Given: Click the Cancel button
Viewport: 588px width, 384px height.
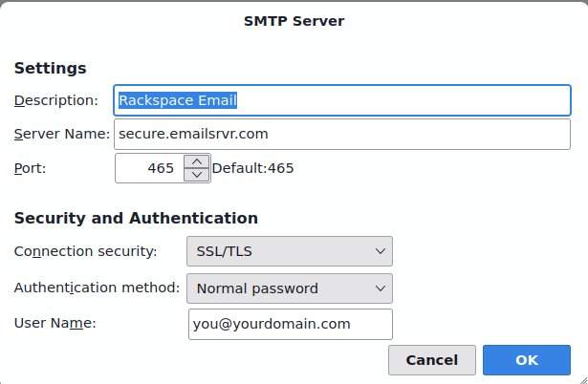Looking at the screenshot, I should [x=432, y=360].
